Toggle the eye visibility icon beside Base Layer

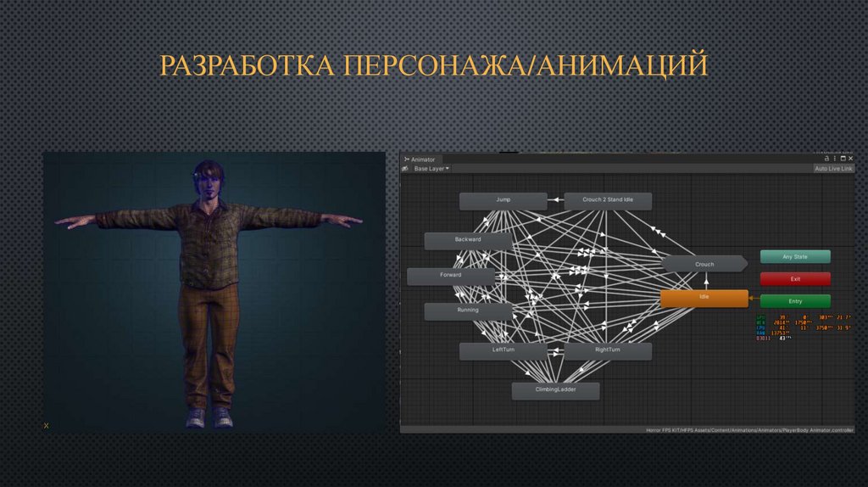coord(405,169)
